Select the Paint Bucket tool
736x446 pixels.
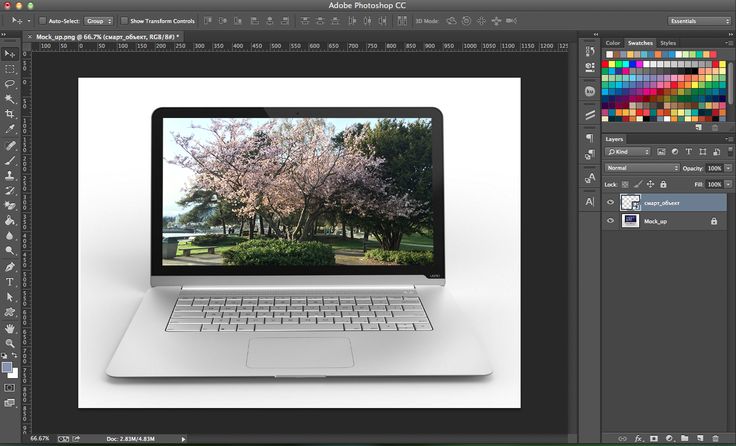9,221
